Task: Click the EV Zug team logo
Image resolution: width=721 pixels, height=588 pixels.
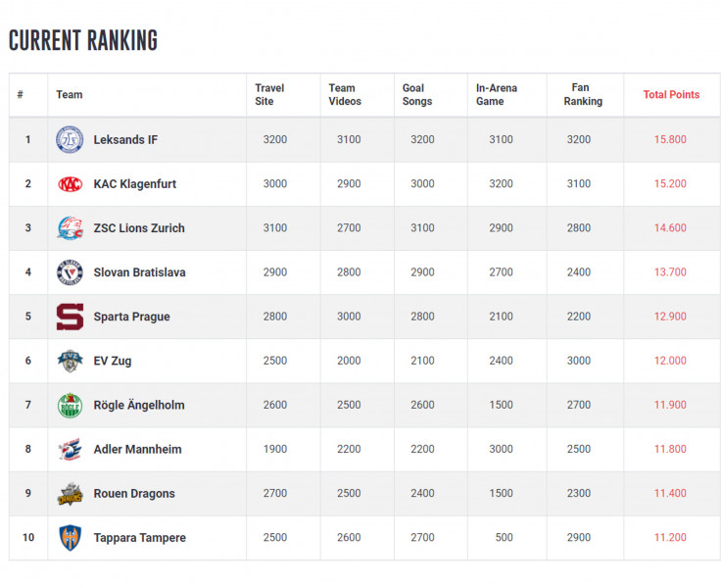Action: 70,361
